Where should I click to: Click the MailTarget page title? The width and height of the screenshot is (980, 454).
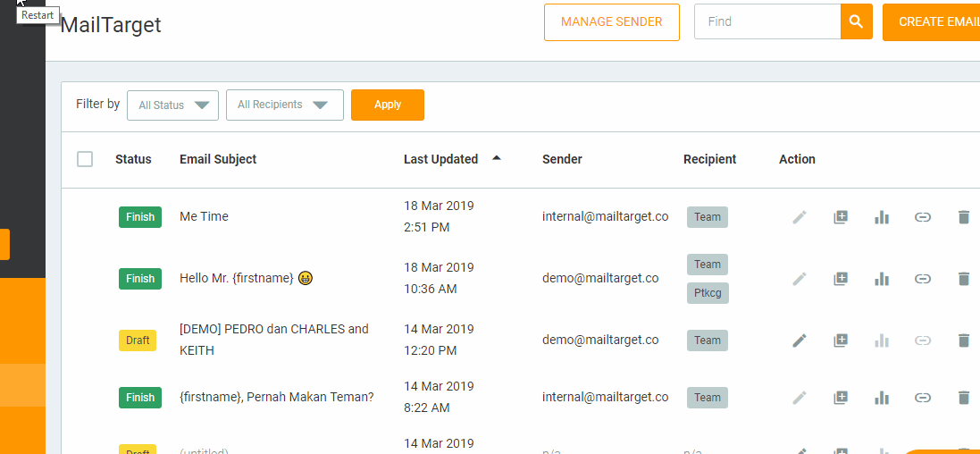click(112, 24)
